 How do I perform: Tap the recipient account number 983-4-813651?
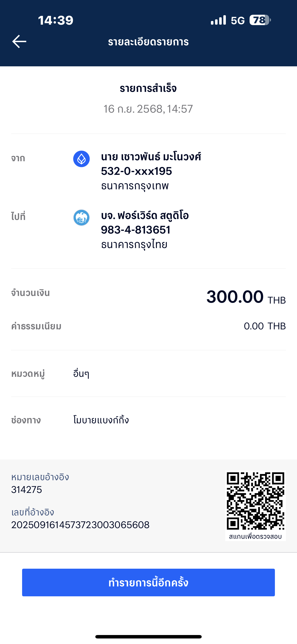136,230
